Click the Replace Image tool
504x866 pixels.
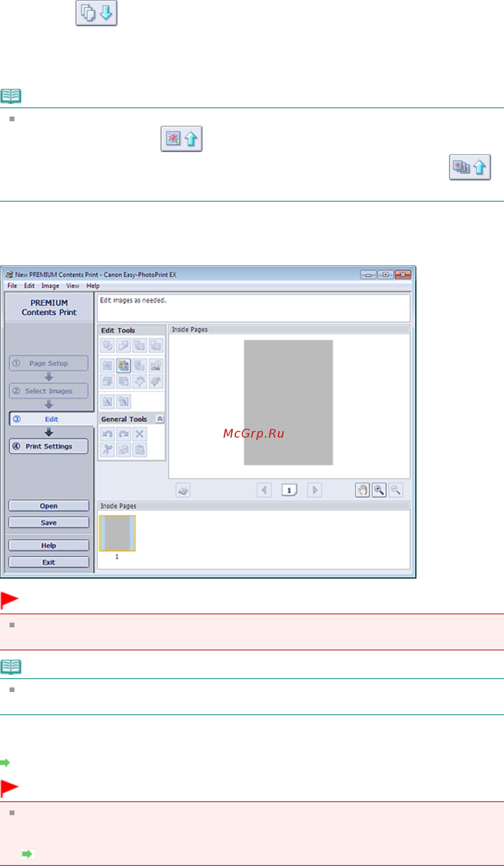coord(139,366)
